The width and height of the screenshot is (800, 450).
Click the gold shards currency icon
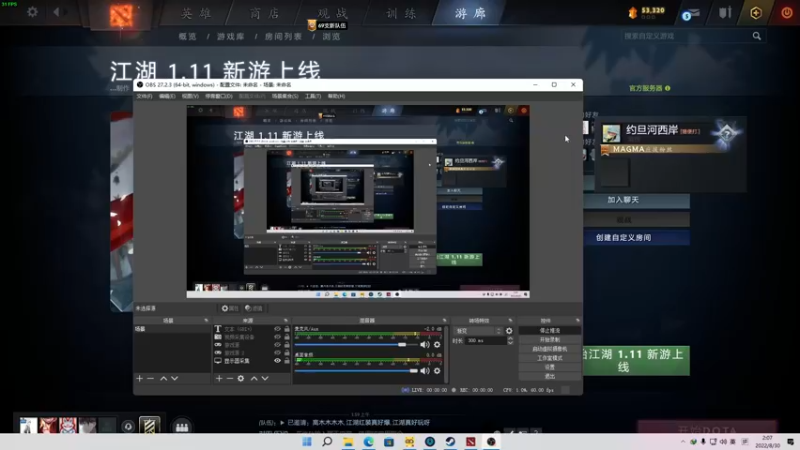click(x=633, y=13)
